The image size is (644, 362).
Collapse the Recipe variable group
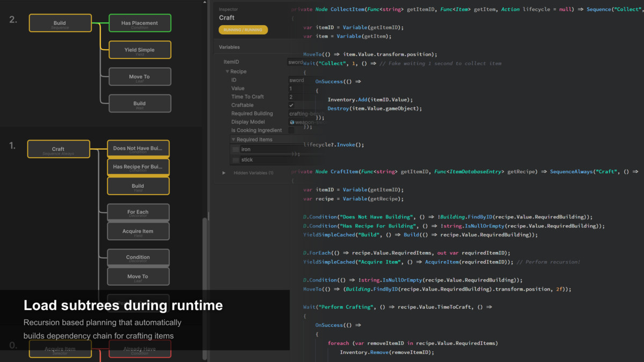(228, 71)
